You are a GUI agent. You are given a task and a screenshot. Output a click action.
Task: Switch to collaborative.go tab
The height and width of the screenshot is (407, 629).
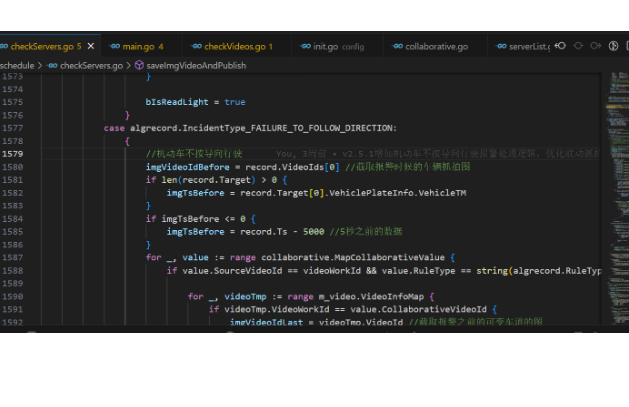click(x=436, y=46)
